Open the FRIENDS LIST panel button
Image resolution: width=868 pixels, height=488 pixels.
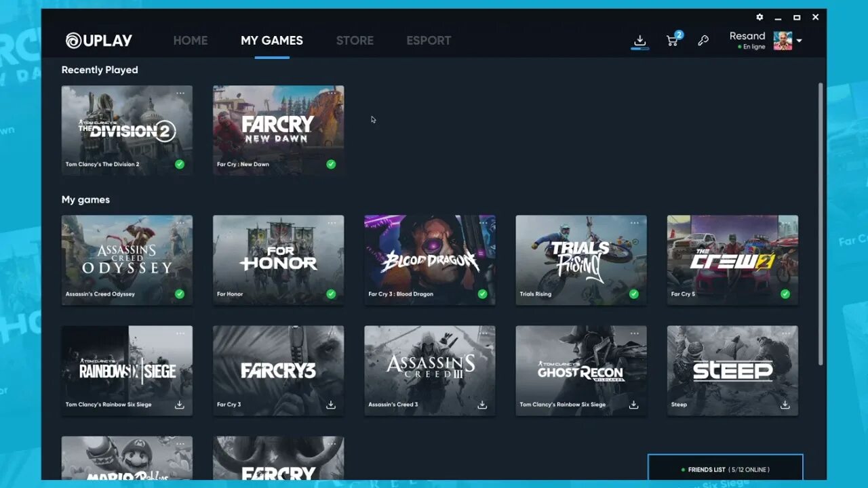(x=726, y=468)
